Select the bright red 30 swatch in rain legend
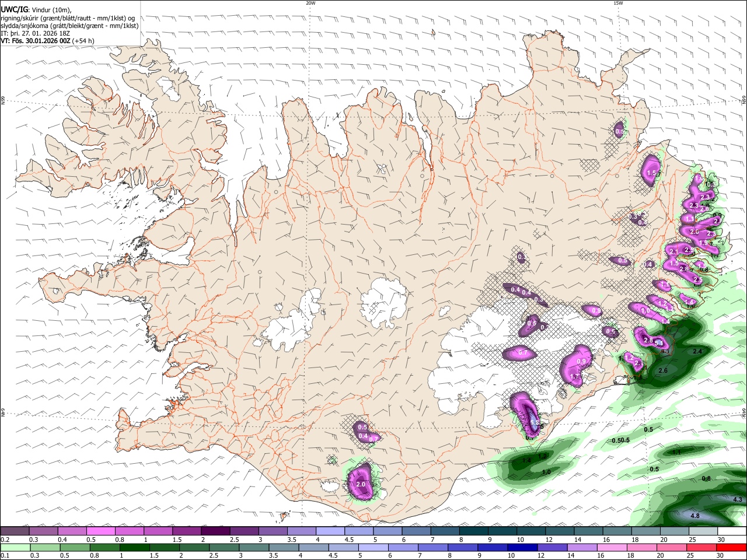Image resolution: width=747 pixels, height=560 pixels. [731, 547]
